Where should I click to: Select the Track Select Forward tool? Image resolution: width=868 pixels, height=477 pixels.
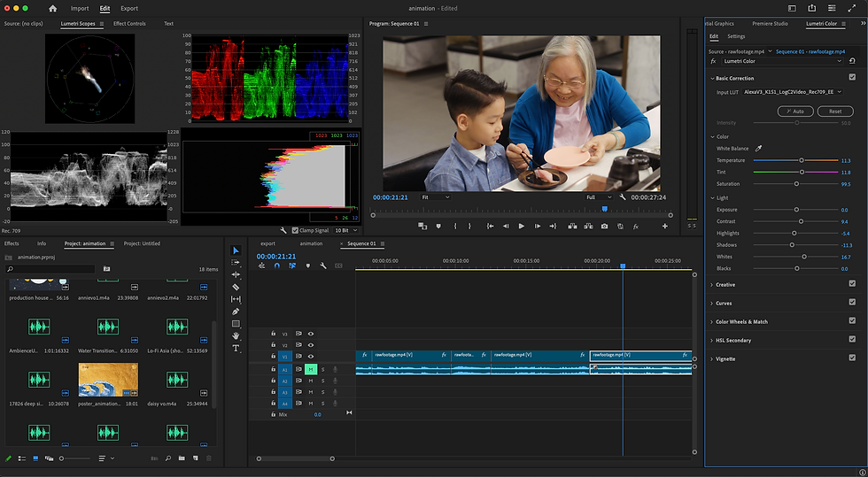tap(236, 262)
